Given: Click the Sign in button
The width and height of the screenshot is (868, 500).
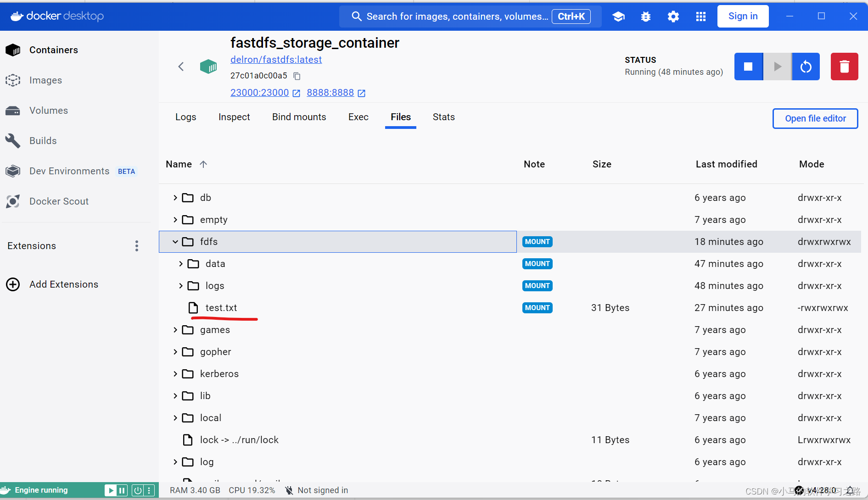Looking at the screenshot, I should (743, 17).
